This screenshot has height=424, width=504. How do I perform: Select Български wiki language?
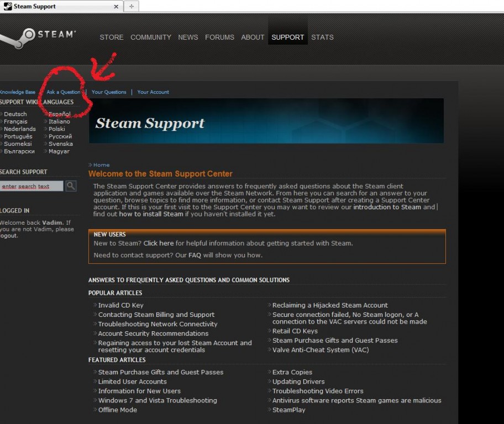tap(19, 151)
